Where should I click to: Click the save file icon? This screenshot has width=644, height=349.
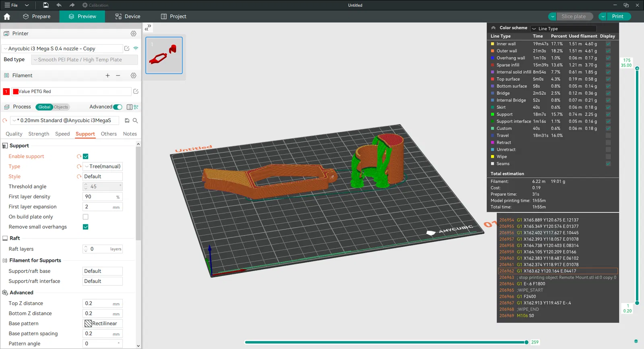point(46,5)
